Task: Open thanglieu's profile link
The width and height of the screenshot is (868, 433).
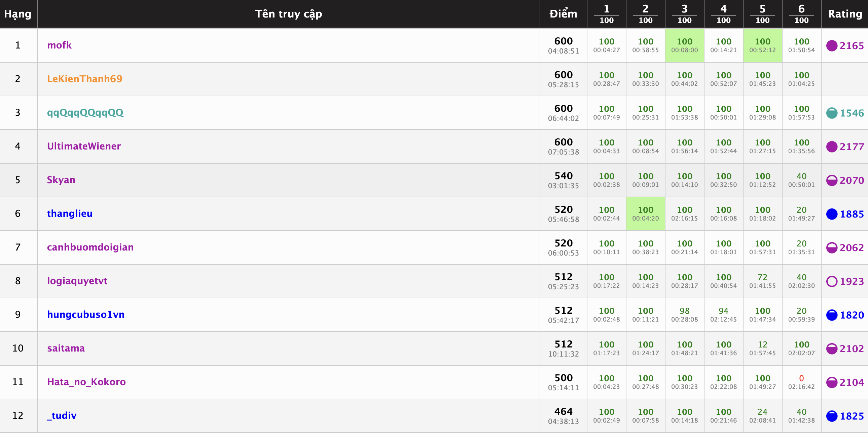Action: click(x=70, y=214)
